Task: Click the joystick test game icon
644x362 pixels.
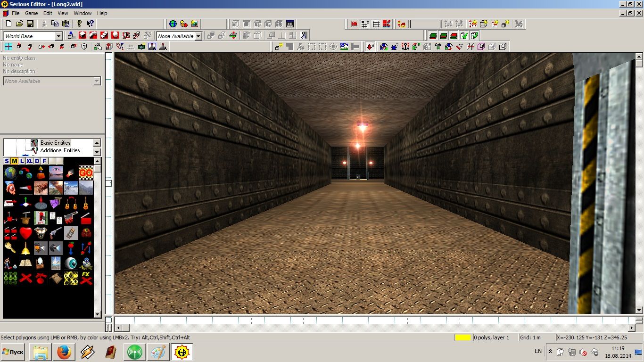Action: 163,47
